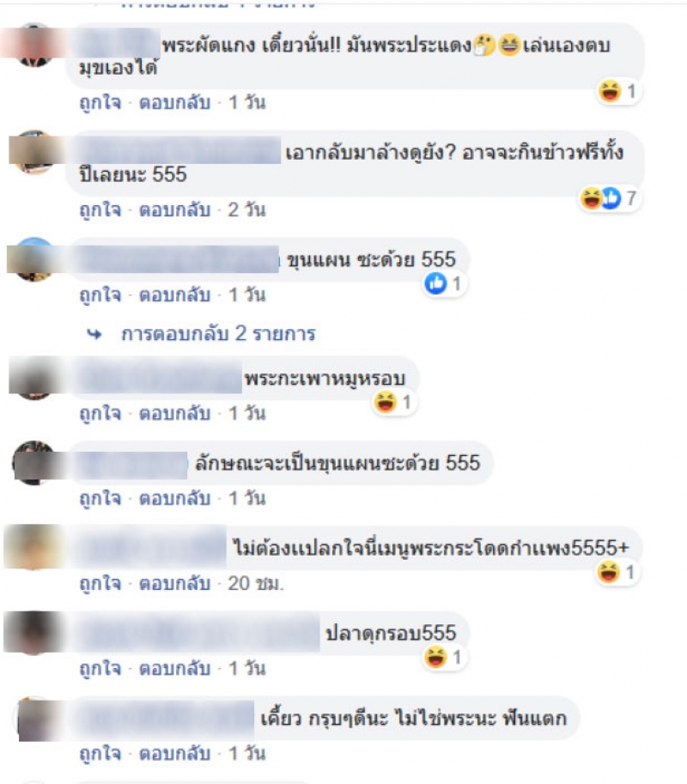
Task: Reply to the พระผัดแกง comment via ตอบกลับ
Action: point(174,102)
